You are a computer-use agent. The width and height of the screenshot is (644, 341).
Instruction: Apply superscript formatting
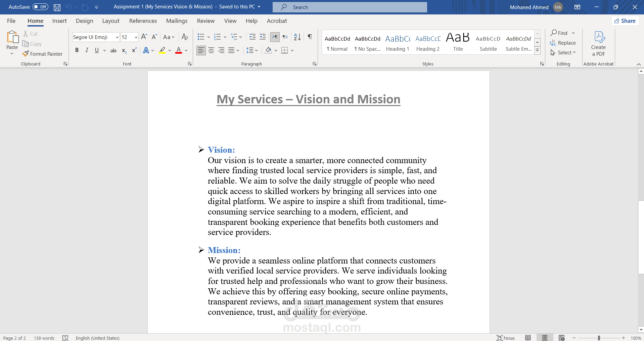(134, 50)
